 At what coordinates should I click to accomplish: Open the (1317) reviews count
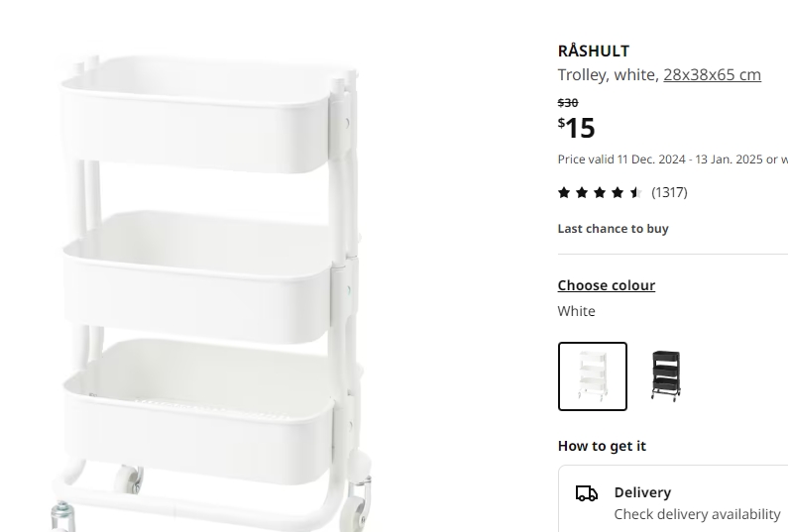point(669,192)
